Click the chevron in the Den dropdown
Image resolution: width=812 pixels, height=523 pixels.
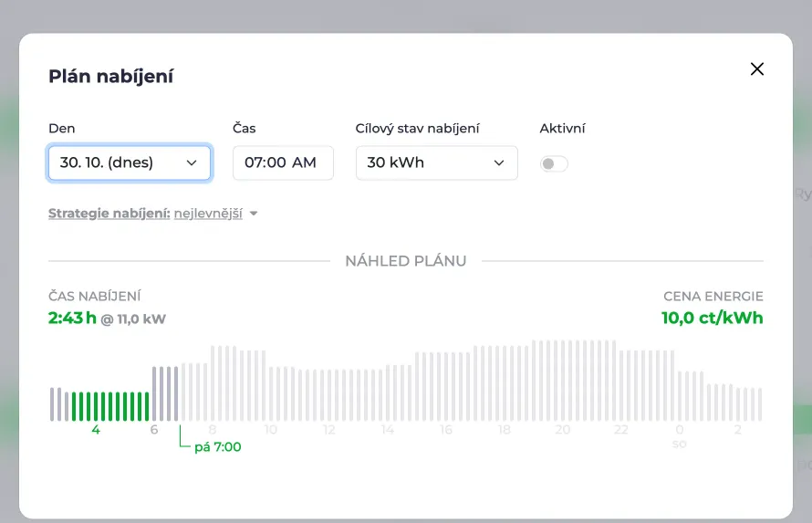point(192,162)
